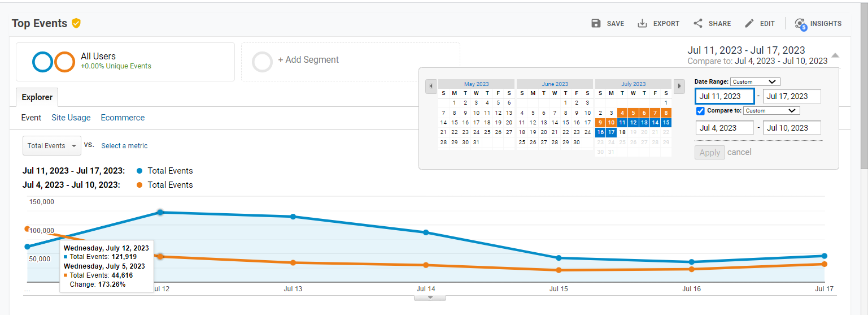The height and width of the screenshot is (315, 868).
Task: Click the orange legend dot for Total Events
Action: (139, 185)
